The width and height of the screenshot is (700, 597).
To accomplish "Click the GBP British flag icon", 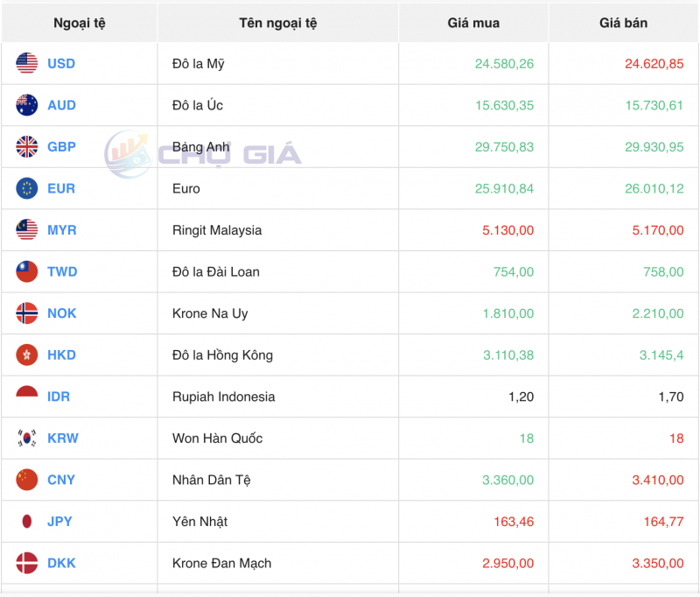I will coord(25,147).
